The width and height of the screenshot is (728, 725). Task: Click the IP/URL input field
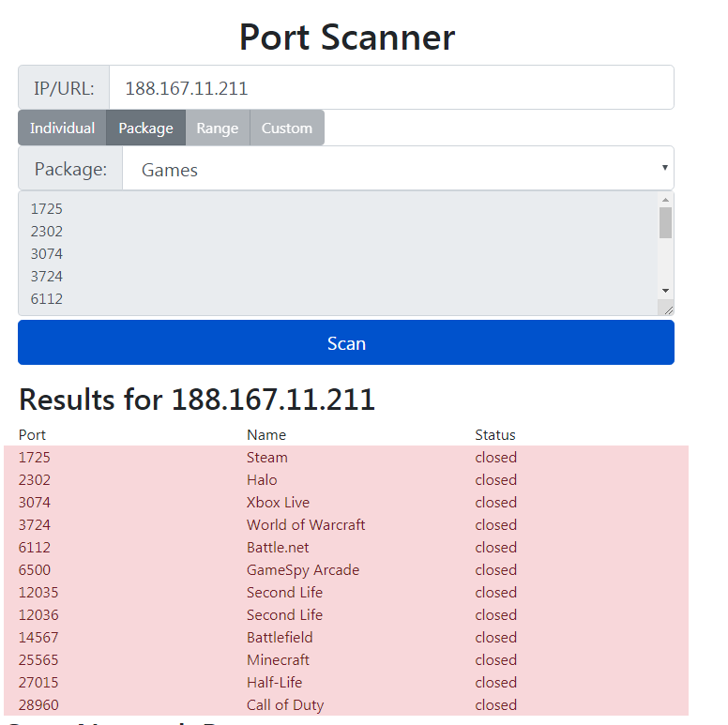tap(391, 88)
